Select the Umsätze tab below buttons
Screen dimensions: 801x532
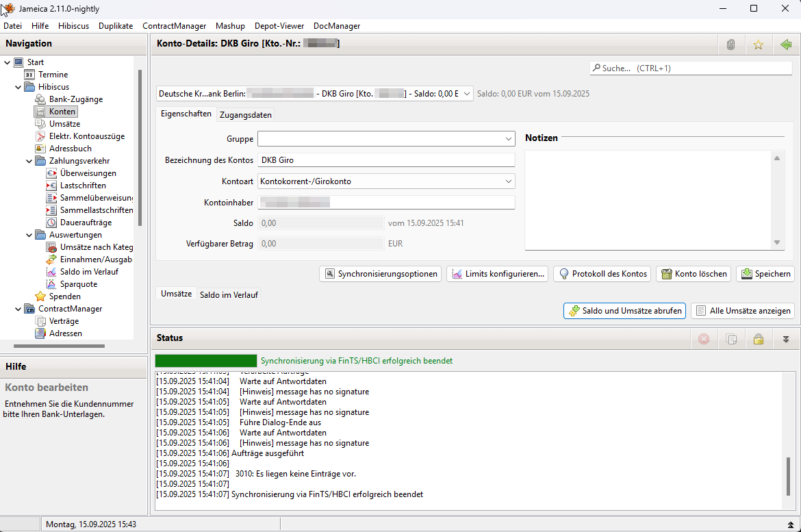(x=176, y=293)
